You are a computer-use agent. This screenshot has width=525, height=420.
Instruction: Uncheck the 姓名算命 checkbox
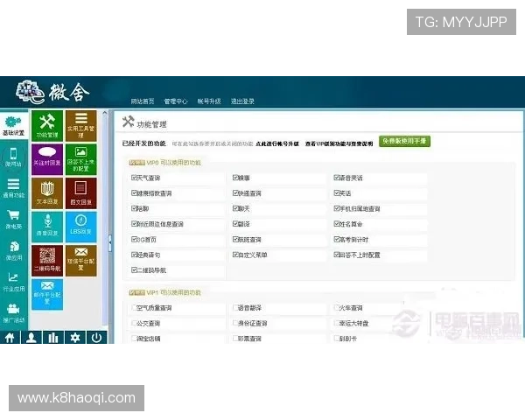[x=337, y=223]
